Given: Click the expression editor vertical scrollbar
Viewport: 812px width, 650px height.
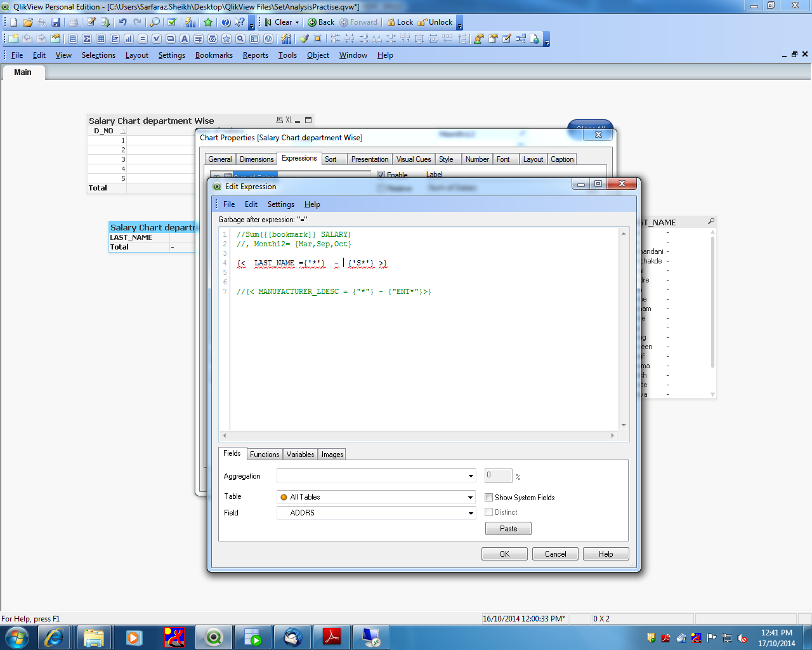Looking at the screenshot, I should tap(624, 329).
